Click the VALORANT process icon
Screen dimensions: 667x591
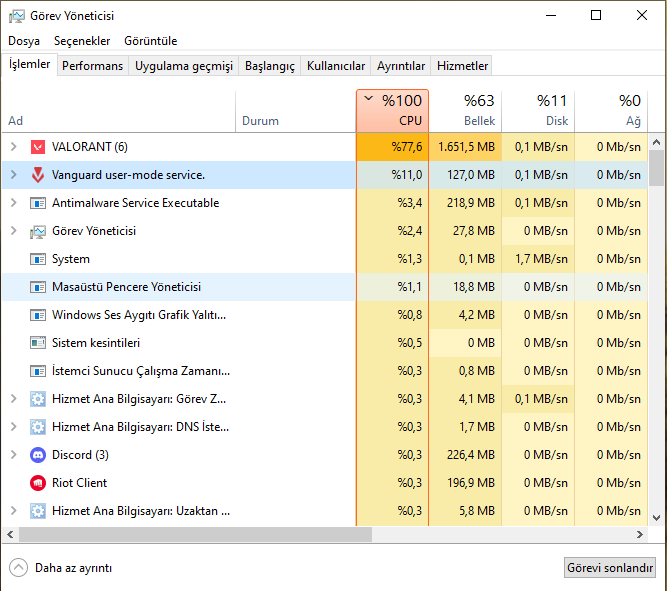click(x=38, y=147)
